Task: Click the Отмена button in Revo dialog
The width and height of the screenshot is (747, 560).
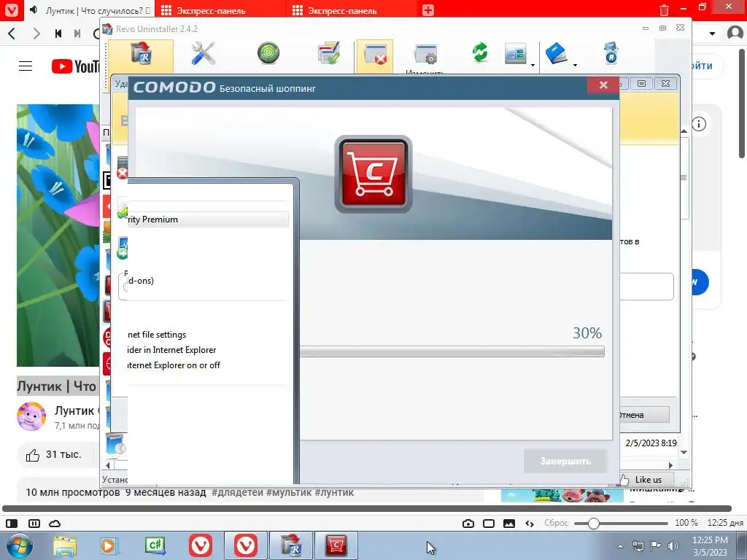Action: pyautogui.click(x=644, y=415)
